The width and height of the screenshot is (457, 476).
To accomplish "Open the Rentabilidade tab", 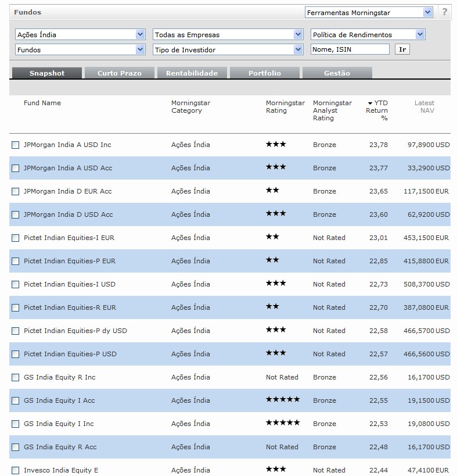I will click(x=192, y=73).
